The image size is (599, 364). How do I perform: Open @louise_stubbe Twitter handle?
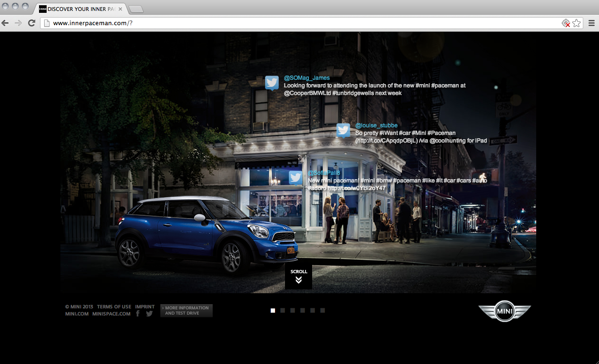tap(376, 125)
